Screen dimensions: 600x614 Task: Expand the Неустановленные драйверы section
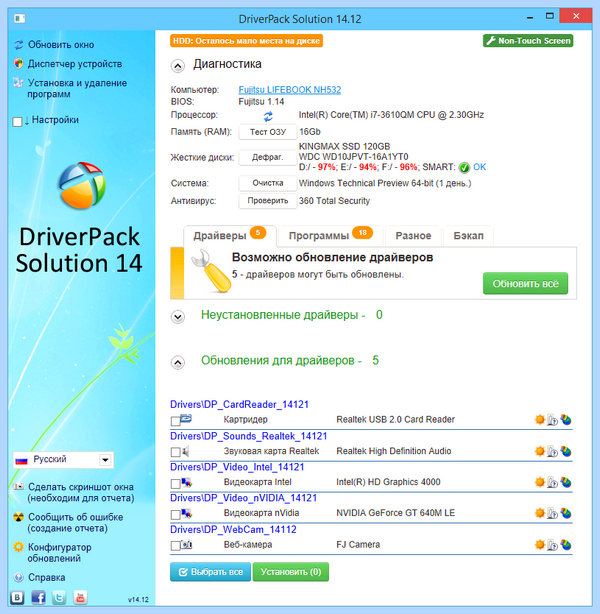[x=178, y=317]
